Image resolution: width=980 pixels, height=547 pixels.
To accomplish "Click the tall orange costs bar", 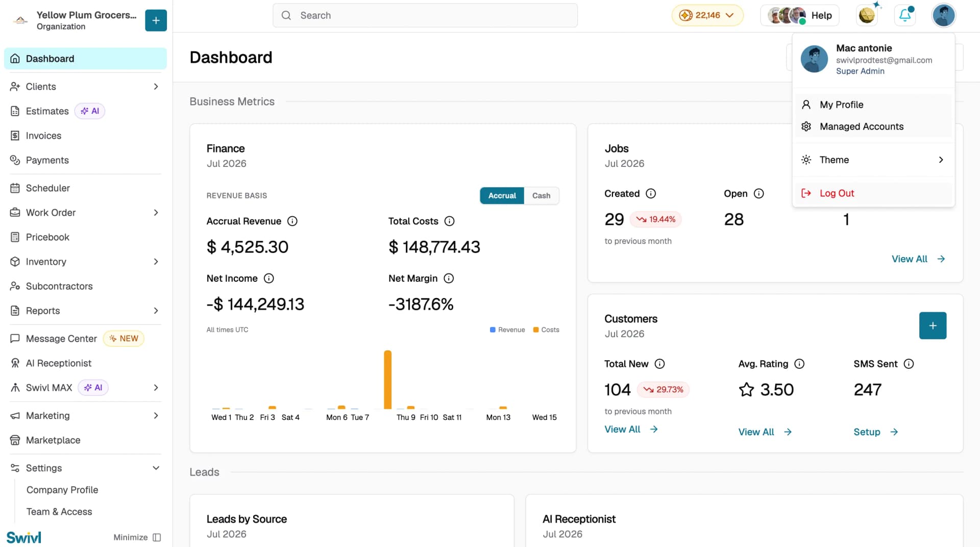I will (x=388, y=380).
